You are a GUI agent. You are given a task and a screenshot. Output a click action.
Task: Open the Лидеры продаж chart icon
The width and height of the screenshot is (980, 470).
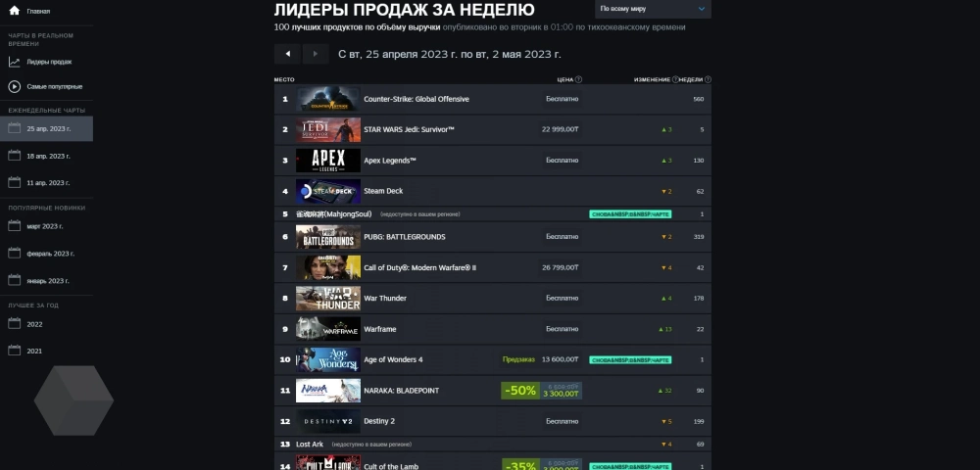pyautogui.click(x=15, y=62)
